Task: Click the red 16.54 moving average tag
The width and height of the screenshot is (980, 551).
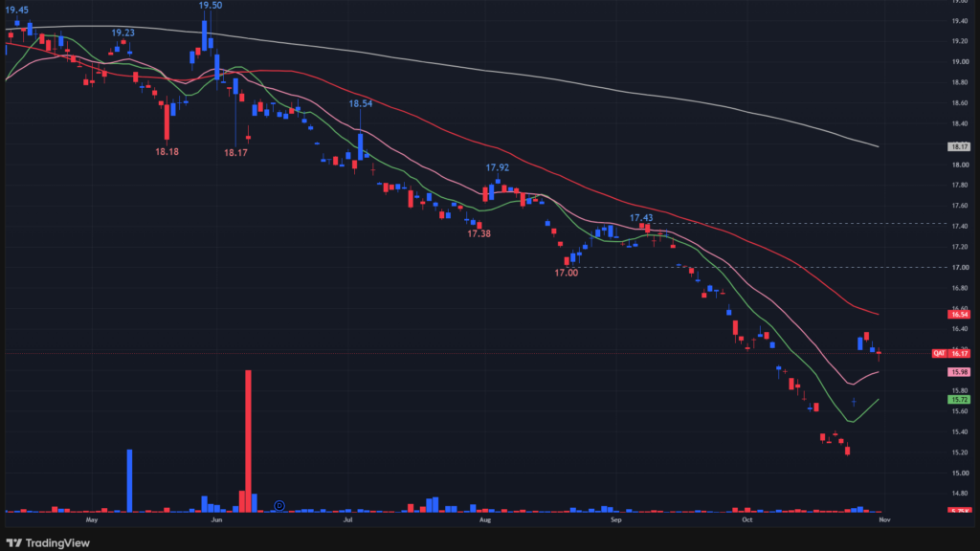Action: pyautogui.click(x=959, y=314)
